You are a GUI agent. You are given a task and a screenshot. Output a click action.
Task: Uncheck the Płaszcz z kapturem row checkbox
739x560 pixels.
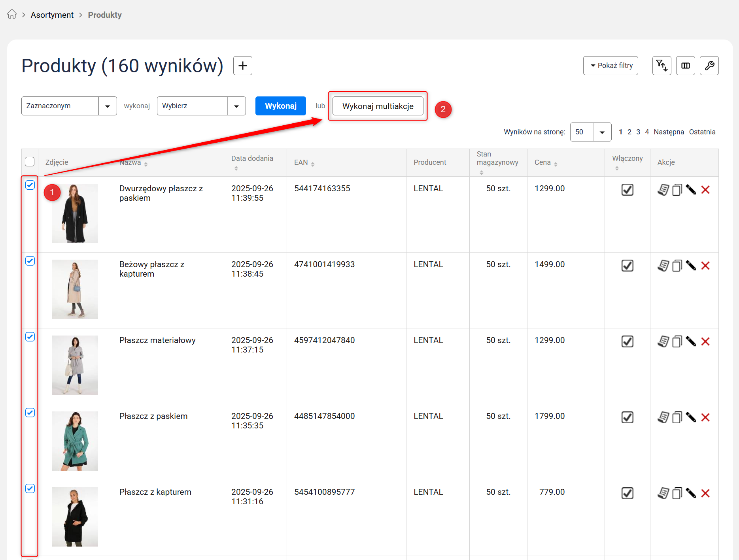coord(30,489)
